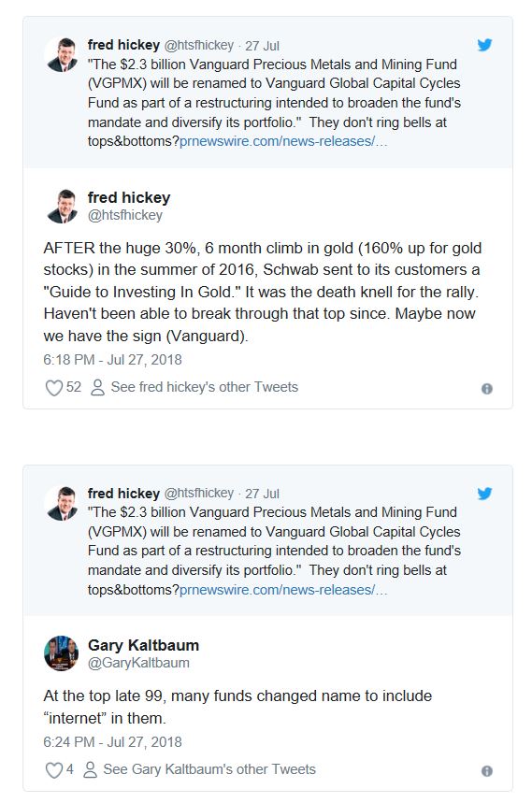The height and width of the screenshot is (803, 532).
Task: See fred hickey's other Tweets
Action: (x=205, y=387)
